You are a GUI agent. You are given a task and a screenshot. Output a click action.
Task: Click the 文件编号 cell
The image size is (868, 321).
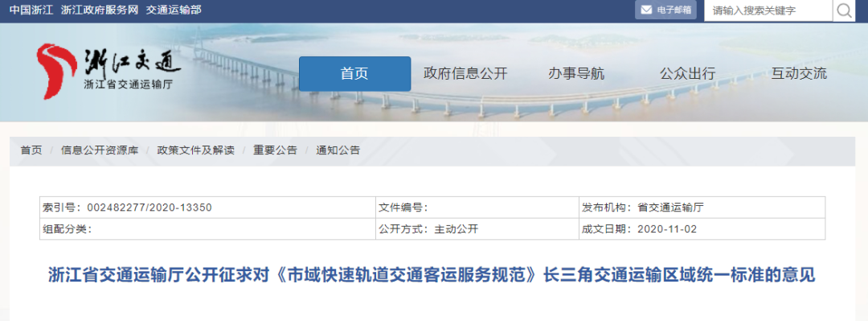click(x=477, y=208)
